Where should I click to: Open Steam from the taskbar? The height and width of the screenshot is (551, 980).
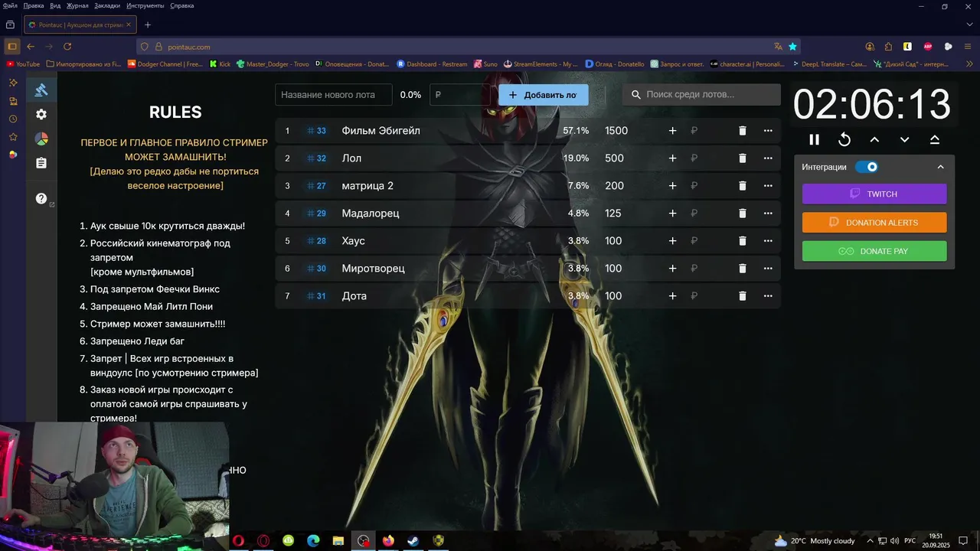pyautogui.click(x=413, y=540)
